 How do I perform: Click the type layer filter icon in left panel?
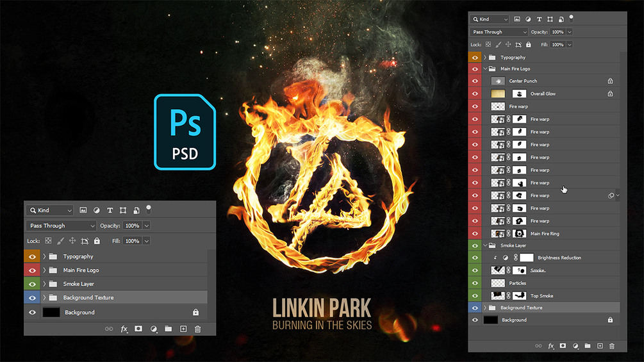pos(110,210)
